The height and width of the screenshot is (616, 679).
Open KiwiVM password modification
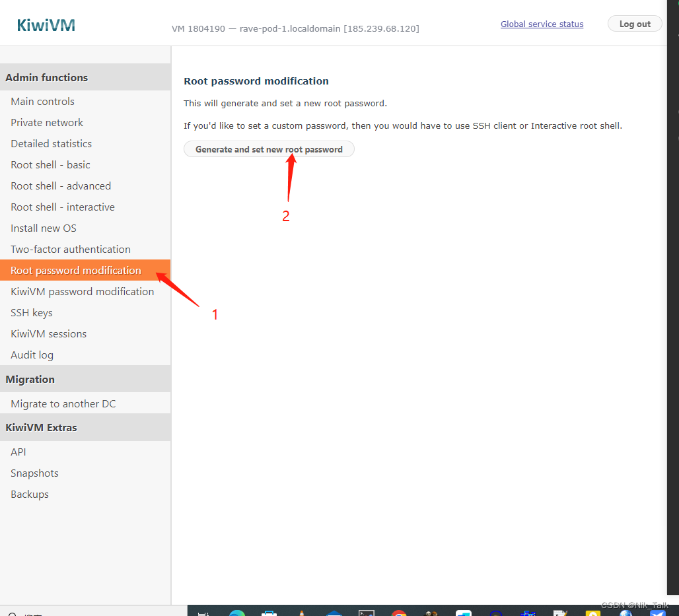pos(83,292)
